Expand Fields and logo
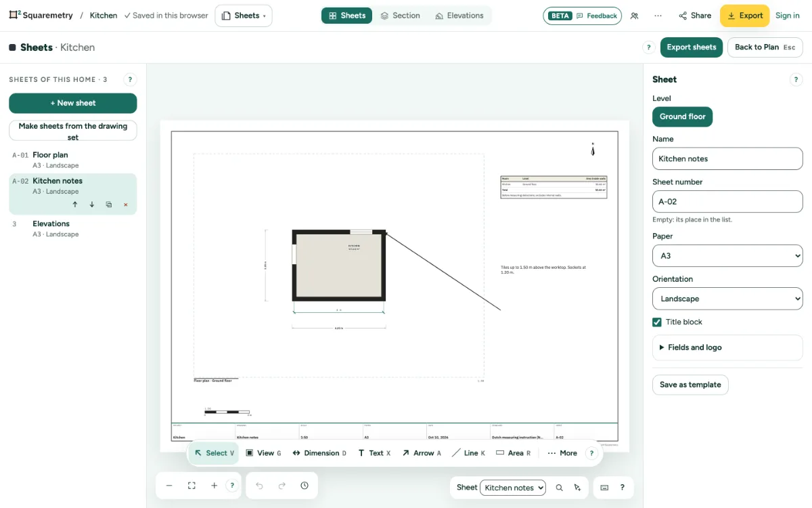This screenshot has width=812, height=508. [x=727, y=347]
